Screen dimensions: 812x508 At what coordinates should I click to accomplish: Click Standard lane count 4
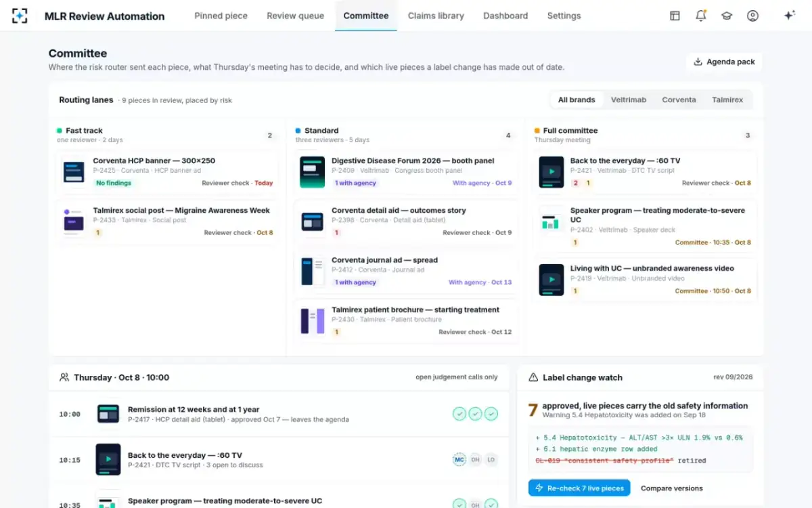click(508, 135)
